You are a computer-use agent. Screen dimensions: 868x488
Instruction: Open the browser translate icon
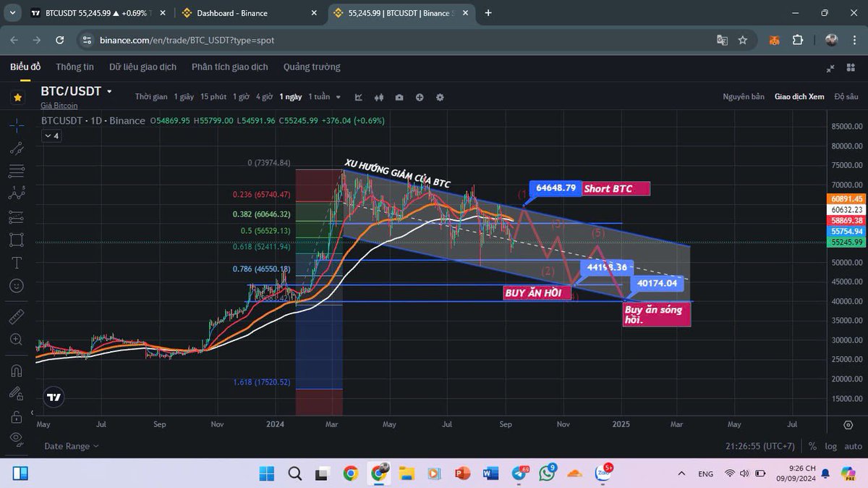click(x=721, y=40)
